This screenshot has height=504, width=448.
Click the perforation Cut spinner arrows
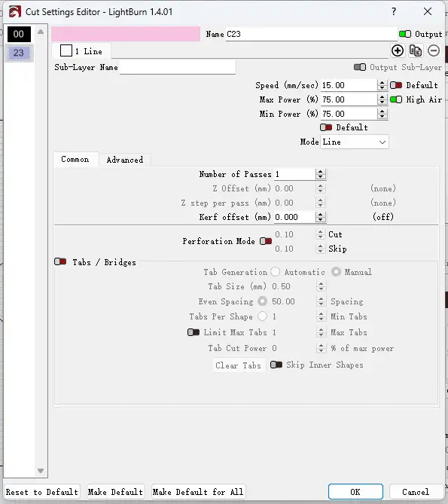click(x=320, y=234)
